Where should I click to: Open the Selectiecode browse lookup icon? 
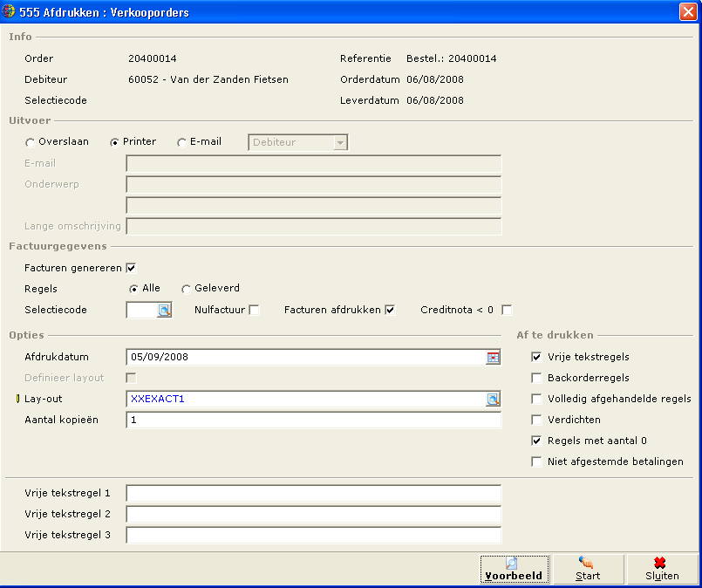coord(164,310)
